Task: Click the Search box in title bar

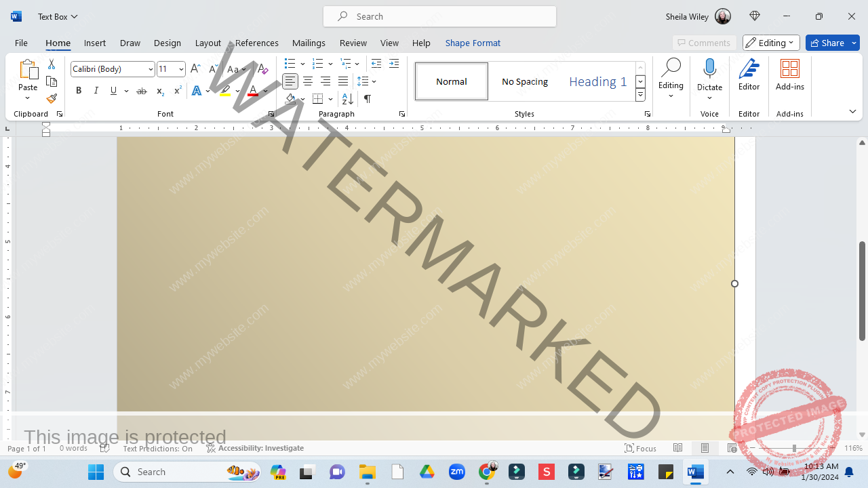Action: 439,16
